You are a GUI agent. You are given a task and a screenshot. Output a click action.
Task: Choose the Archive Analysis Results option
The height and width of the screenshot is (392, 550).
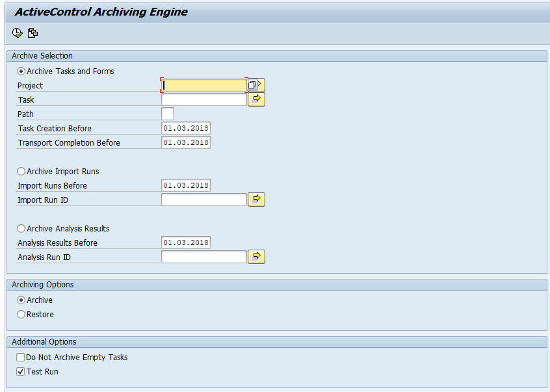tap(21, 228)
